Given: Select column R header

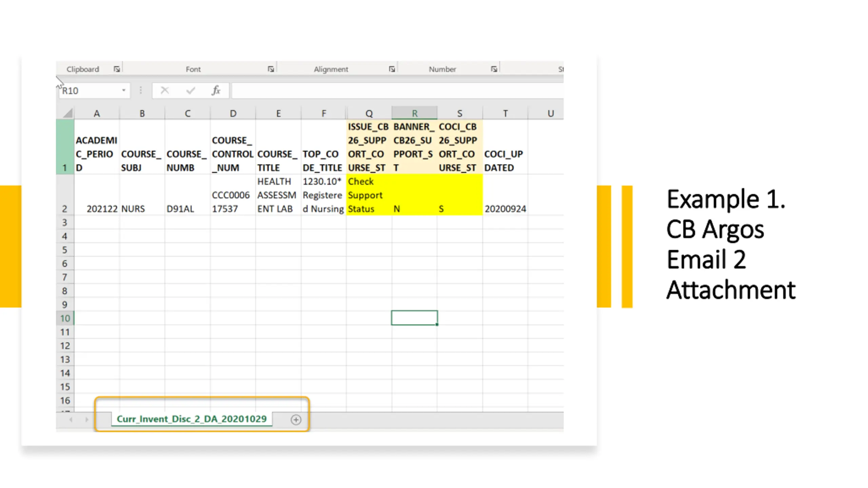Looking at the screenshot, I should click(414, 113).
